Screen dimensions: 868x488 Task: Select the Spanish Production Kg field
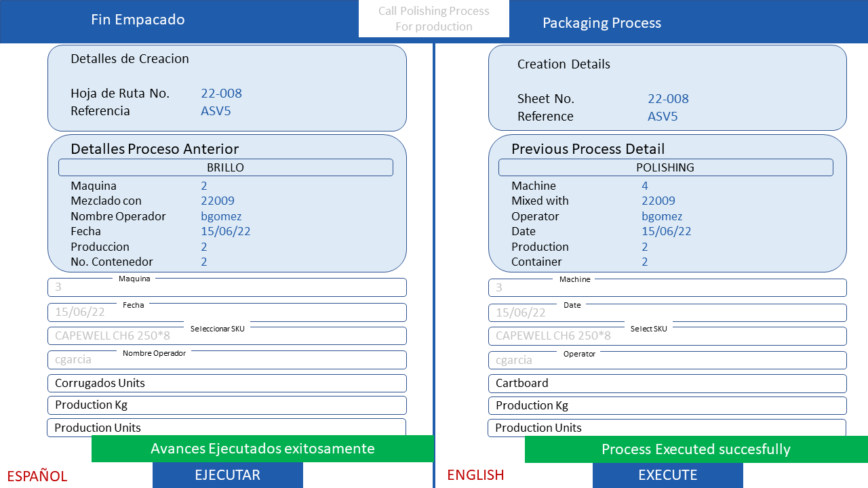(x=226, y=405)
